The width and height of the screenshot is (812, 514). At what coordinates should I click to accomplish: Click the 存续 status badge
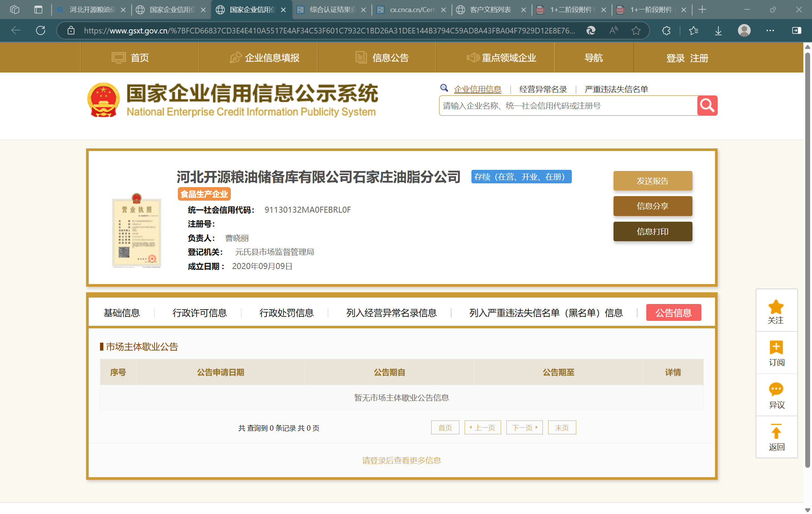click(x=521, y=177)
